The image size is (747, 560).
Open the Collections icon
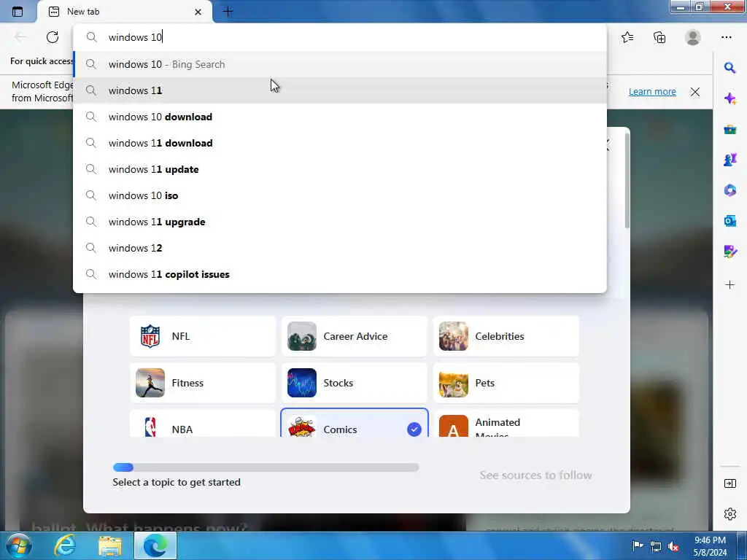(x=659, y=37)
